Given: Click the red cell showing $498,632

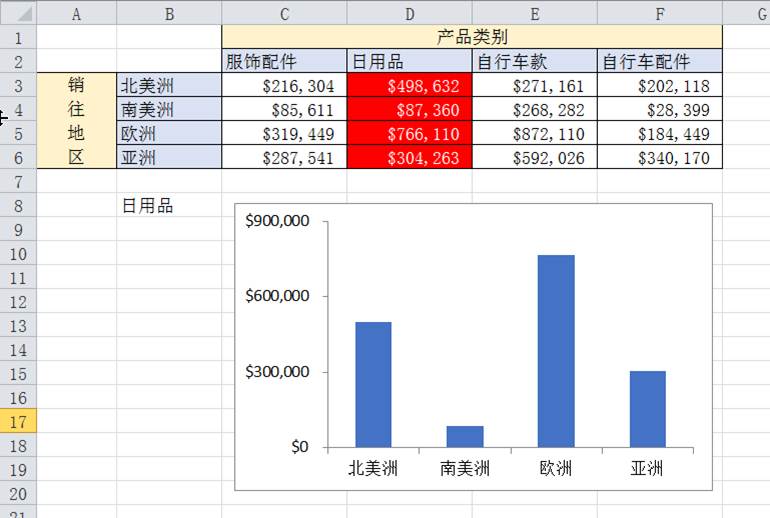Looking at the screenshot, I should tap(409, 86).
